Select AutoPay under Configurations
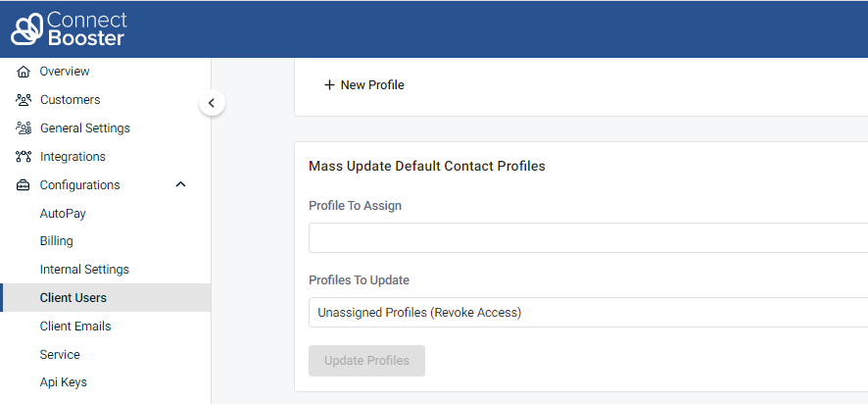This screenshot has height=404, width=868. [63, 213]
